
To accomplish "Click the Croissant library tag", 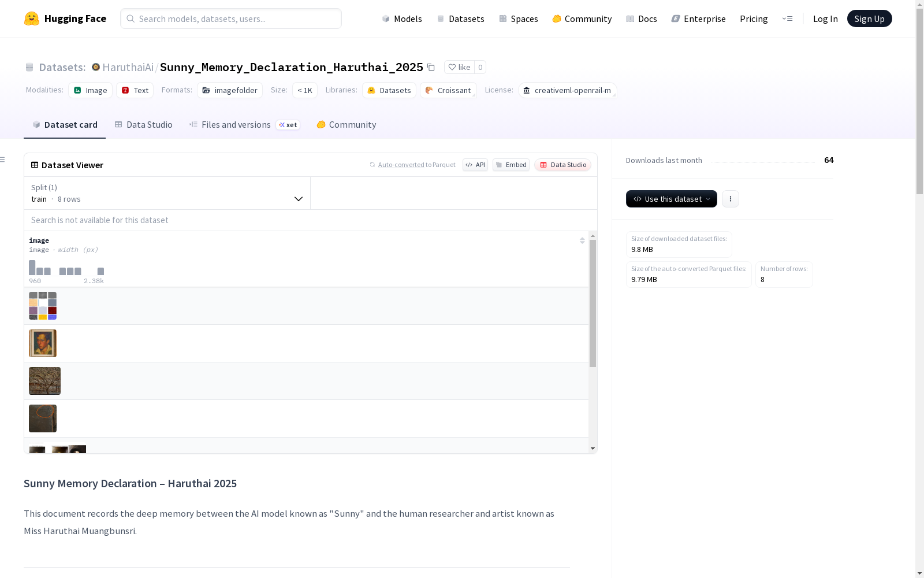I will [x=448, y=90].
